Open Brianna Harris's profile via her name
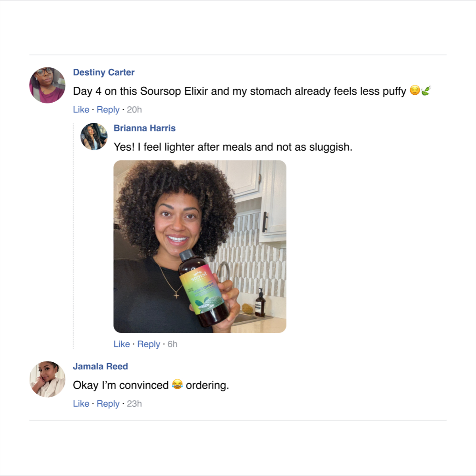 click(145, 128)
